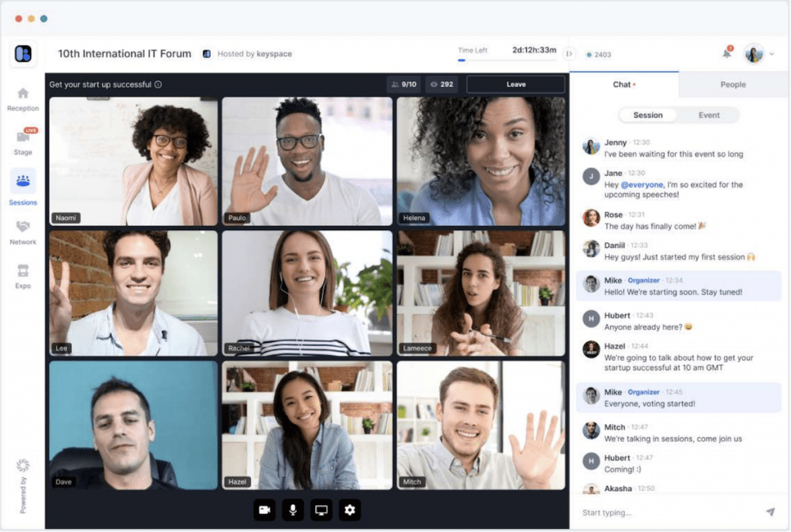Expand the profile avatar dropdown arrow

coord(772,54)
